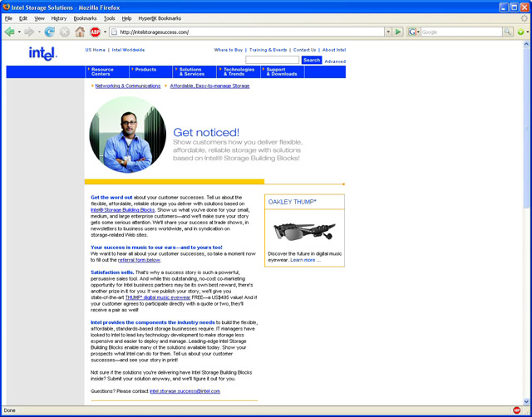Follow the Advanced search link
This screenshot has height=417, width=532.
point(335,61)
